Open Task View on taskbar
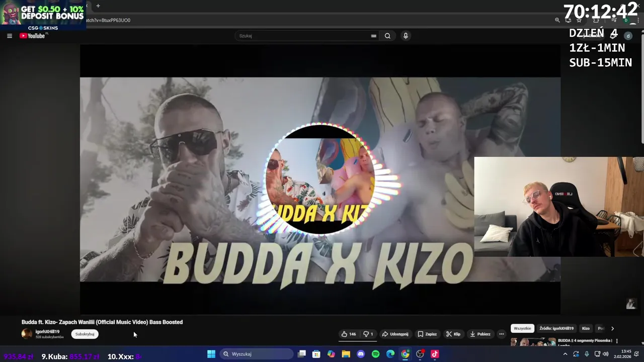The height and width of the screenshot is (362, 644). [x=302, y=354]
